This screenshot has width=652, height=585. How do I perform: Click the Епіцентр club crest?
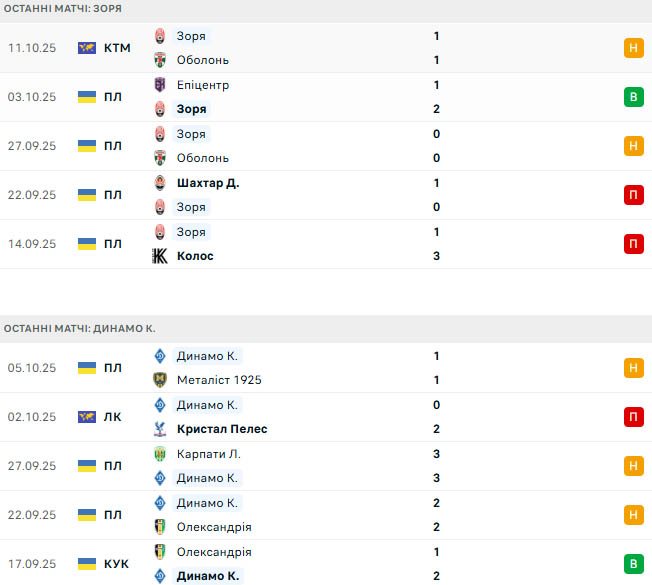click(160, 85)
